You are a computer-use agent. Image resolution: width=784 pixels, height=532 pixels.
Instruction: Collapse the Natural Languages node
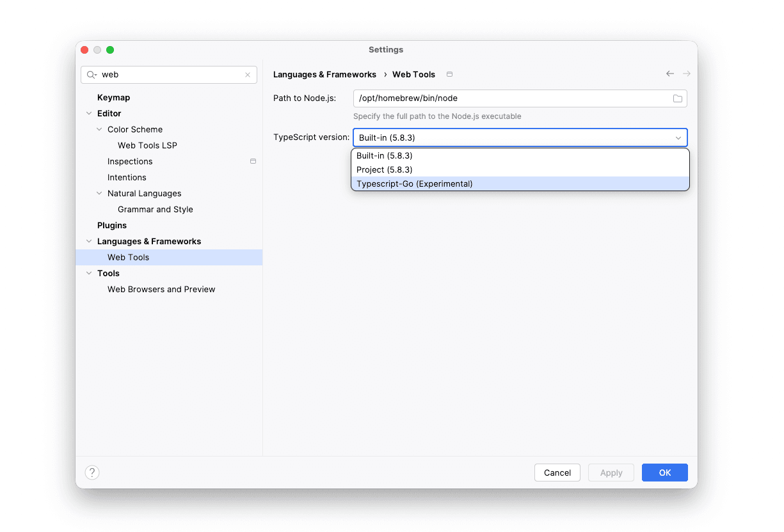click(x=99, y=194)
